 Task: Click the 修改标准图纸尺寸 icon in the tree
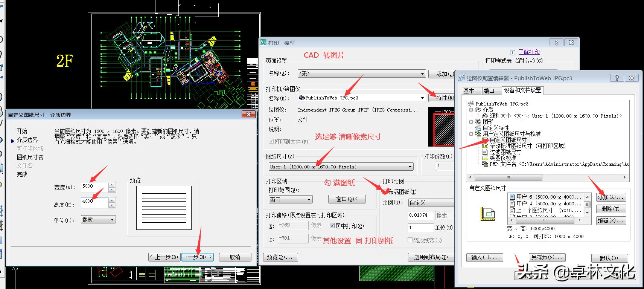click(486, 146)
